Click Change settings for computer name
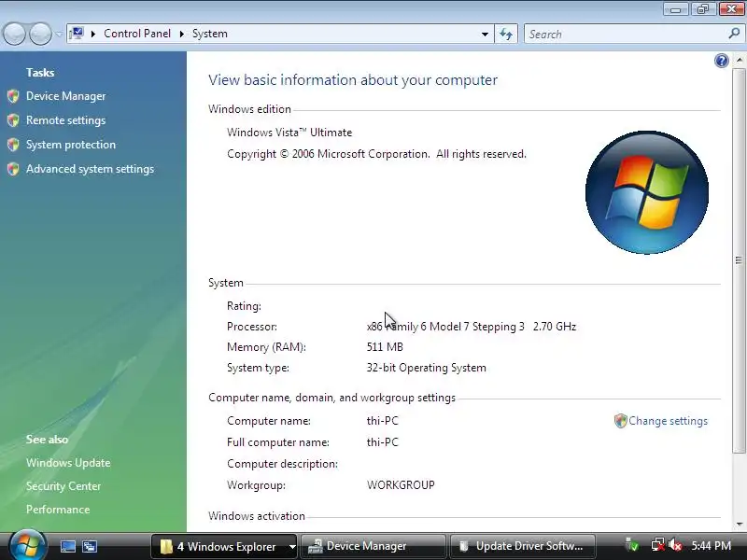This screenshot has height=560, width=747. [x=668, y=421]
